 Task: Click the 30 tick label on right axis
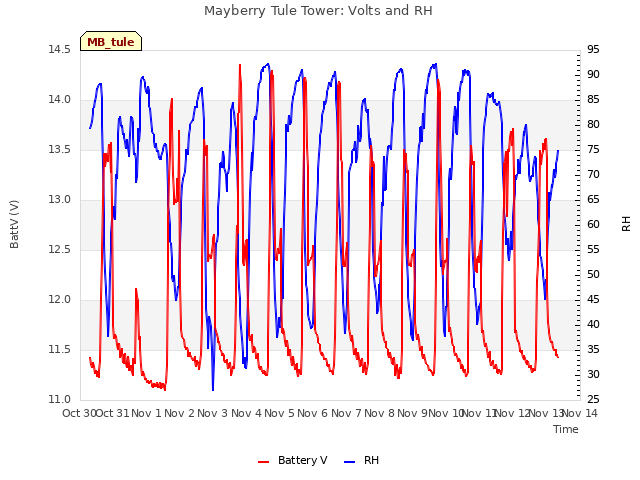(x=593, y=375)
